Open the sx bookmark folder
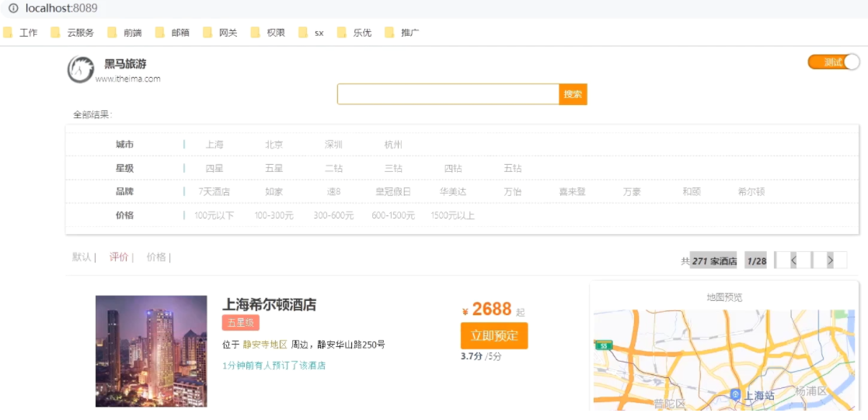Viewport: 868px width, 420px height. (311, 33)
